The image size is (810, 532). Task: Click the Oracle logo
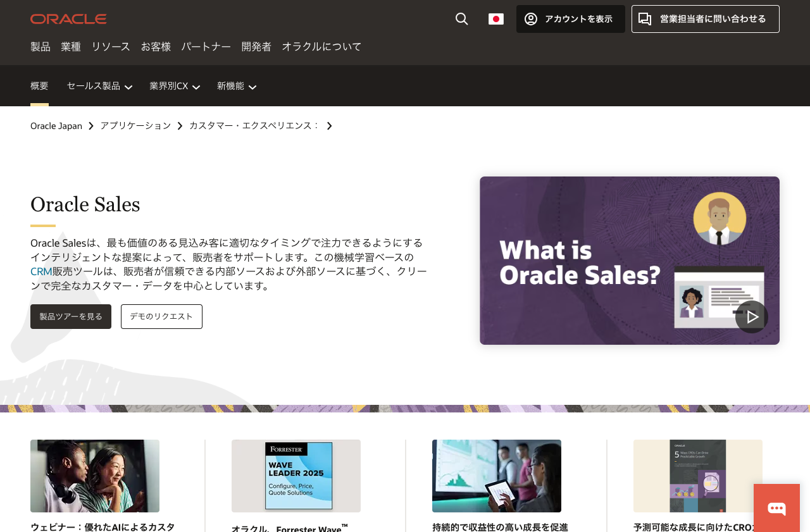(68, 18)
